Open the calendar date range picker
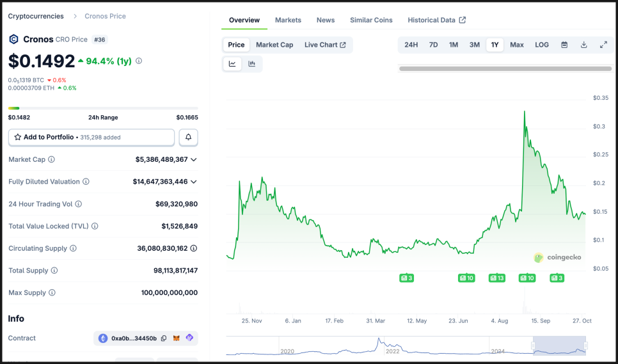 click(x=564, y=45)
